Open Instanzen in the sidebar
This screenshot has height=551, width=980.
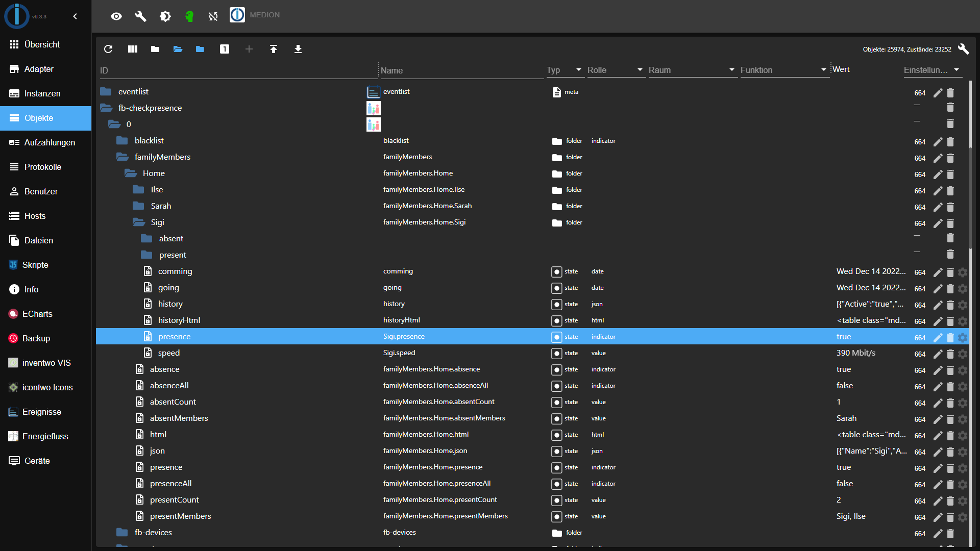(46, 93)
